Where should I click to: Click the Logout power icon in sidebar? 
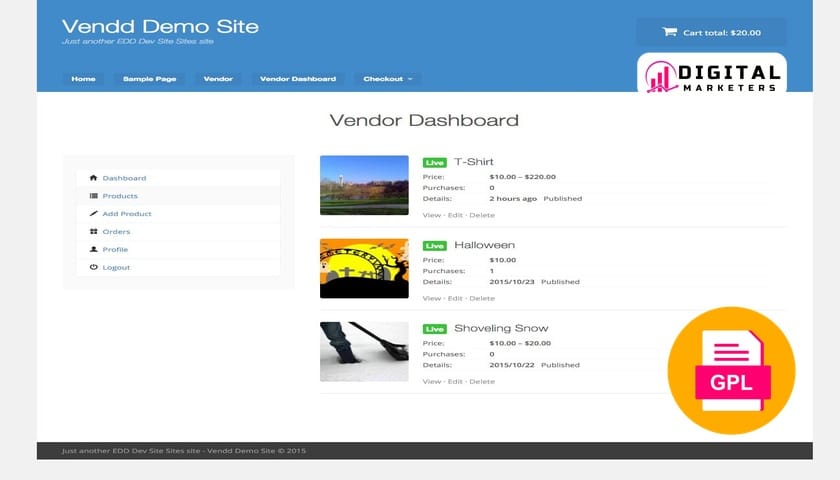pos(94,268)
